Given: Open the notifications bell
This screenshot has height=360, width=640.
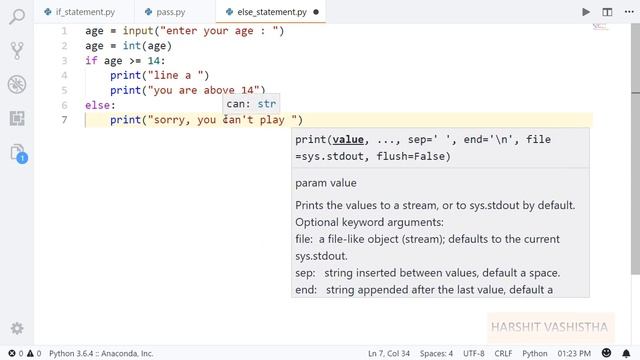Looking at the screenshot, I should tap(626, 353).
